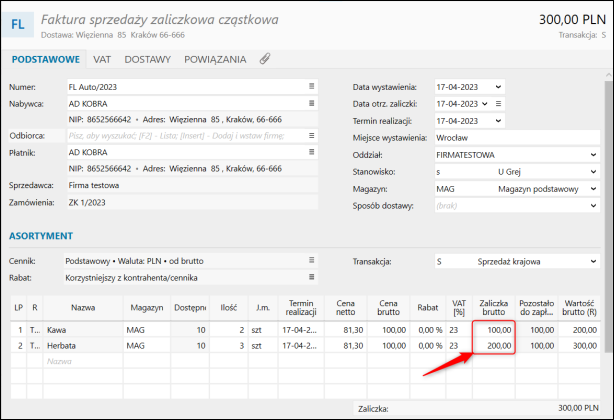
Task: Switch to the VAT tab
Action: click(x=102, y=59)
